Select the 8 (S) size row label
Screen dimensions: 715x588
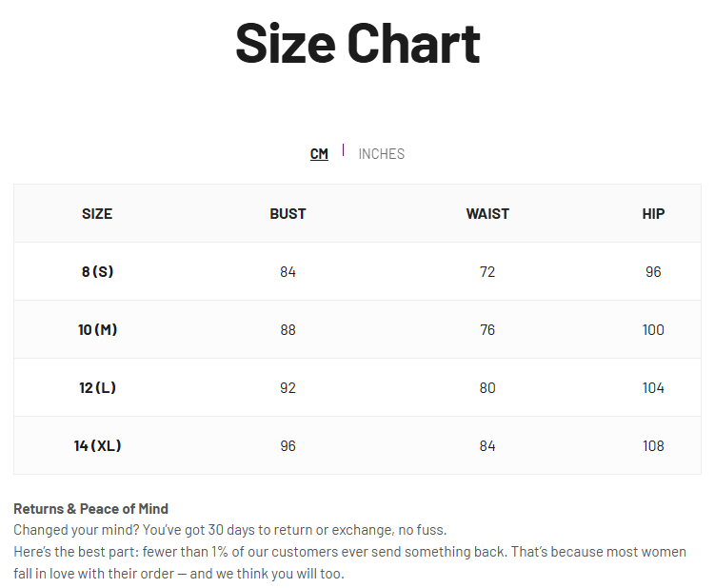point(97,272)
